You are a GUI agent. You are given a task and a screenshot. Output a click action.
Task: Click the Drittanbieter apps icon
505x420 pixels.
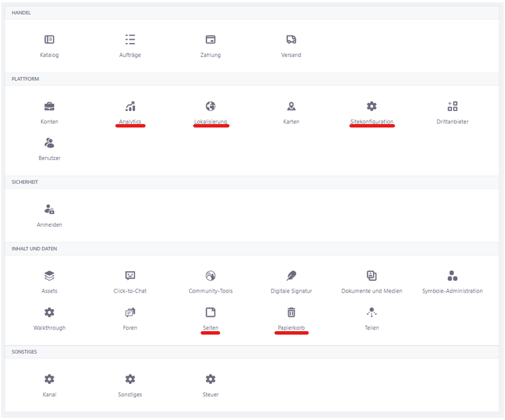453,106
